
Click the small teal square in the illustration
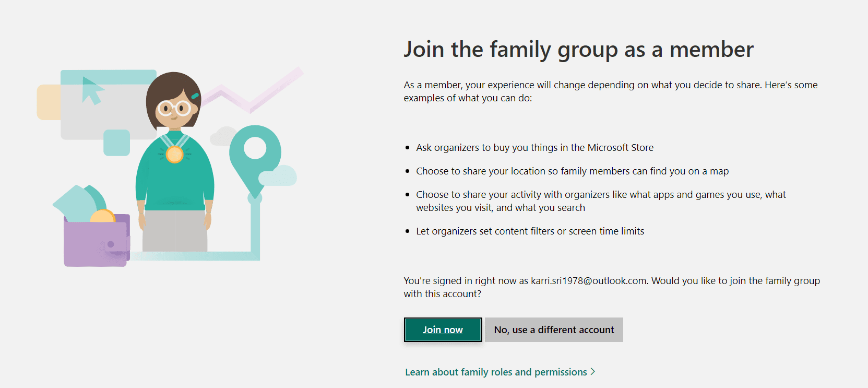(x=116, y=143)
